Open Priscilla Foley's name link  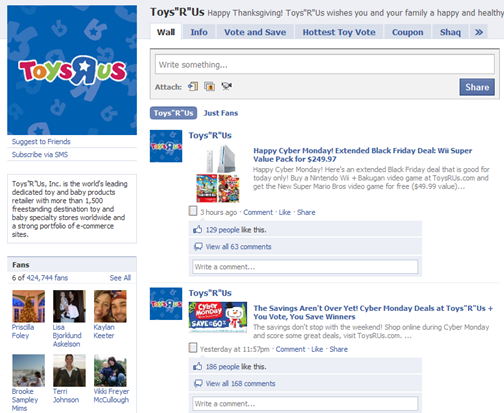[23, 331]
